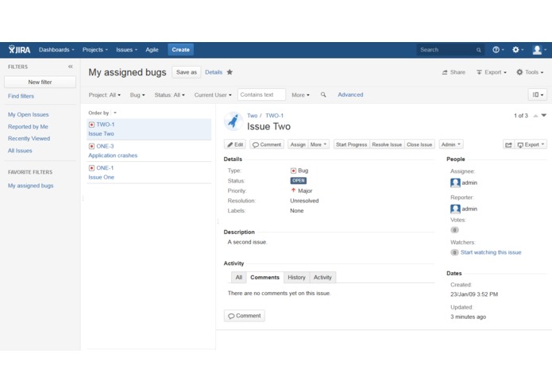
Task: Expand the Current User dropdown
Action: coord(213,95)
